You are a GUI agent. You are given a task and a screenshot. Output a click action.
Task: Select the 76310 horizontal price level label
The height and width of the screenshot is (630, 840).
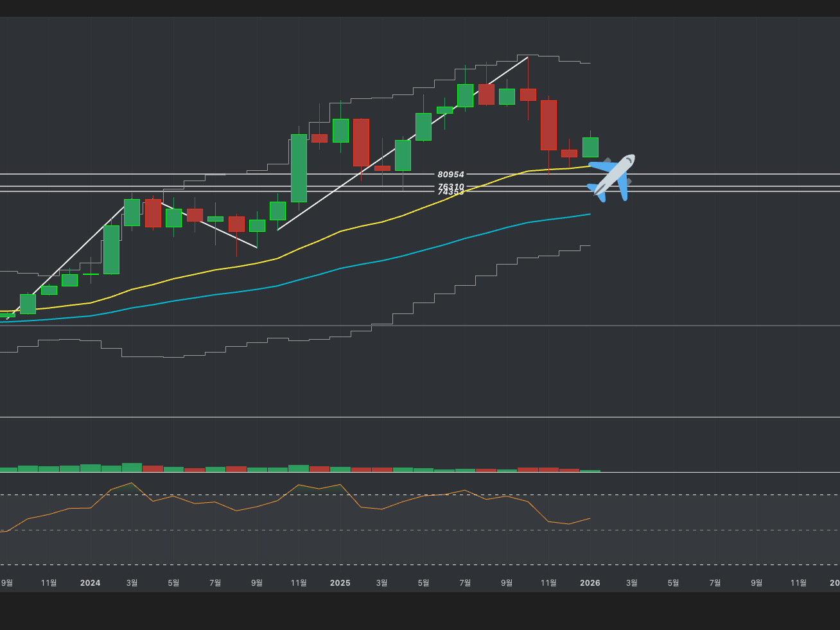[x=450, y=186]
